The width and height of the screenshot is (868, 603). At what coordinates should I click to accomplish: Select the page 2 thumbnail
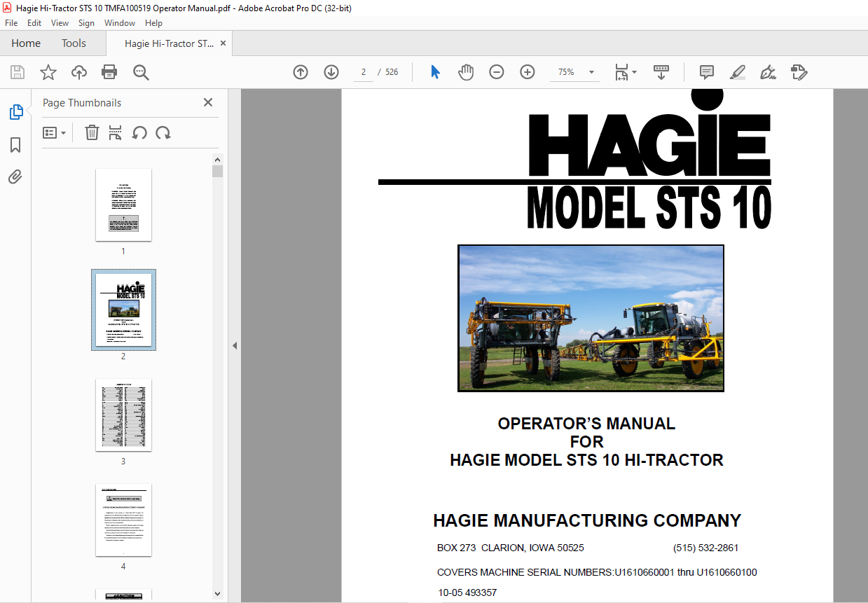tap(123, 310)
